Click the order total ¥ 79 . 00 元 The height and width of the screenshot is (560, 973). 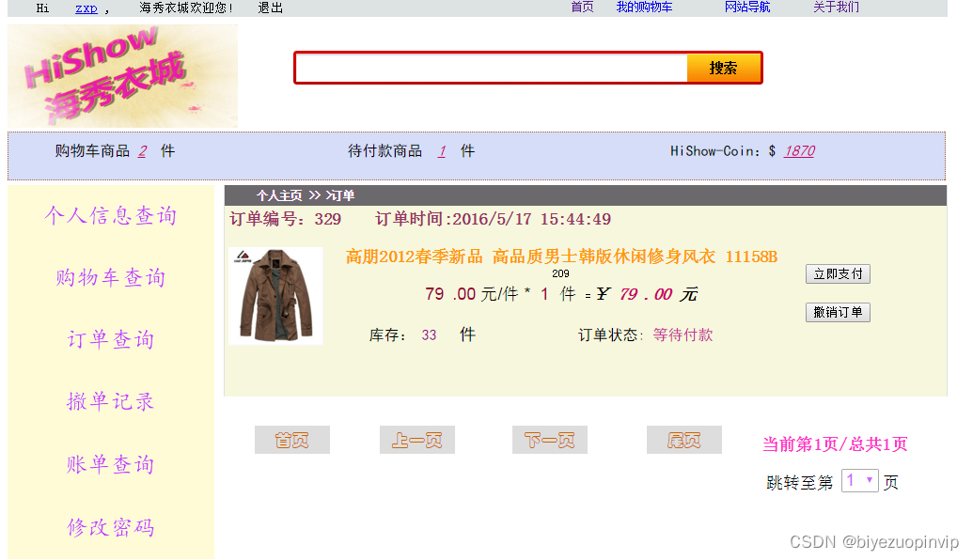click(x=647, y=294)
